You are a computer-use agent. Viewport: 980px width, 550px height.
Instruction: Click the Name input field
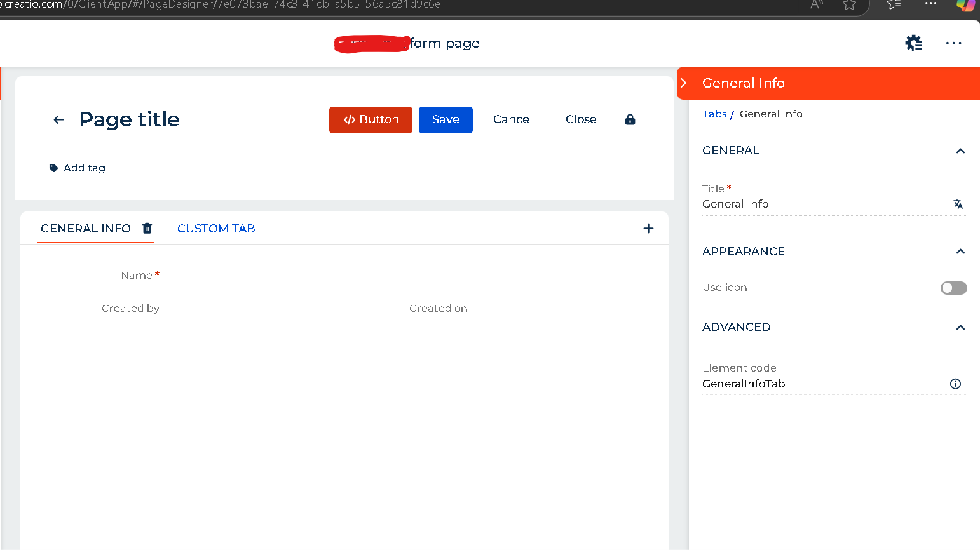click(404, 276)
